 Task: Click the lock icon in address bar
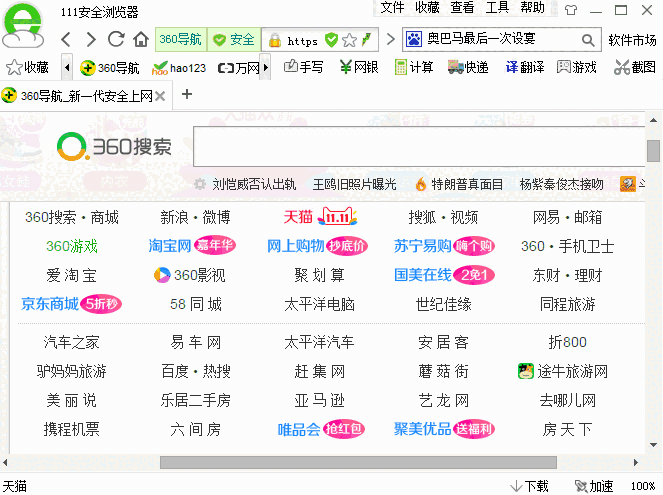pos(275,41)
